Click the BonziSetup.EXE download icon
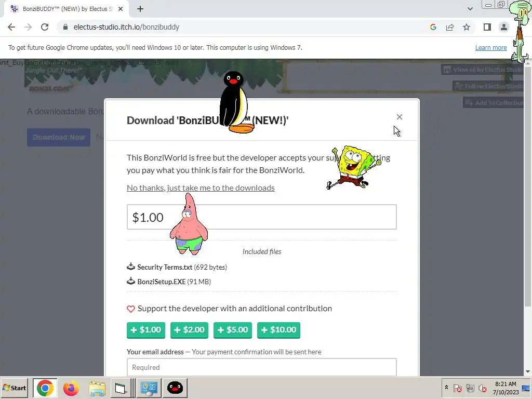Viewport: 532px width, 399px height. 131,281
